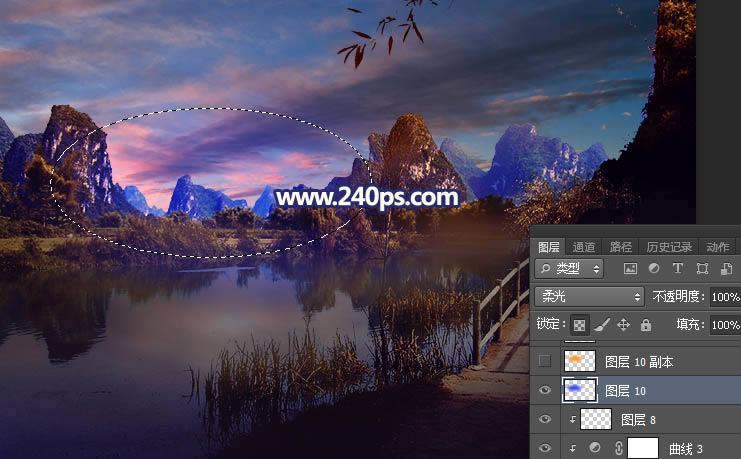Open the 历史记录 tab

click(668, 247)
